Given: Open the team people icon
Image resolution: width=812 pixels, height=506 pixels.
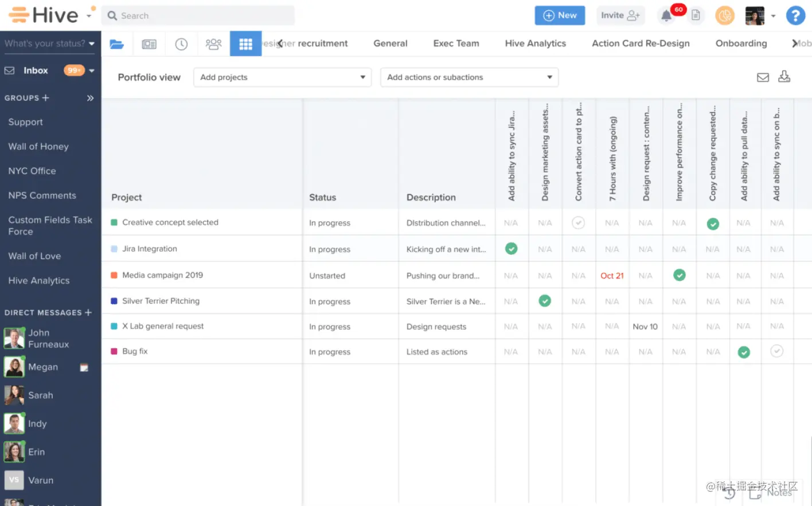Looking at the screenshot, I should click(213, 44).
